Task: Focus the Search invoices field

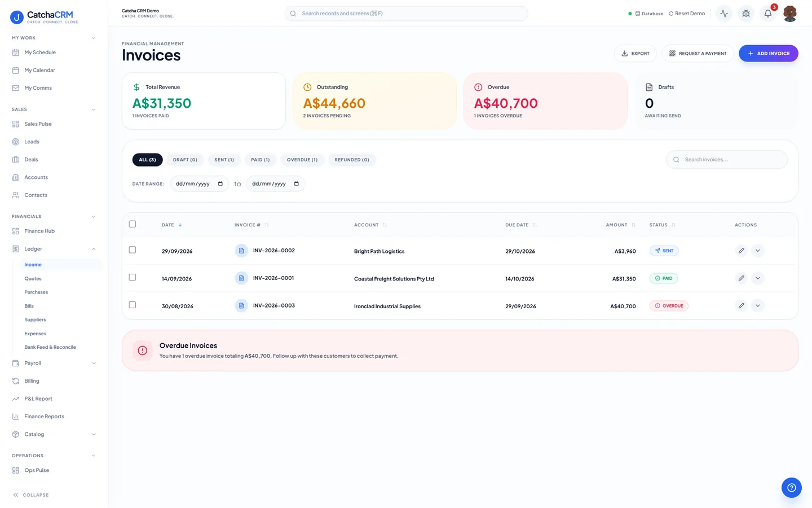Action: [x=727, y=160]
